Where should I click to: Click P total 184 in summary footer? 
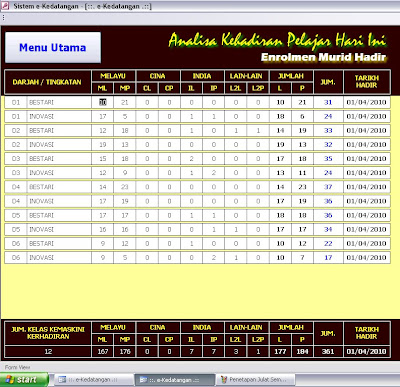point(302,351)
